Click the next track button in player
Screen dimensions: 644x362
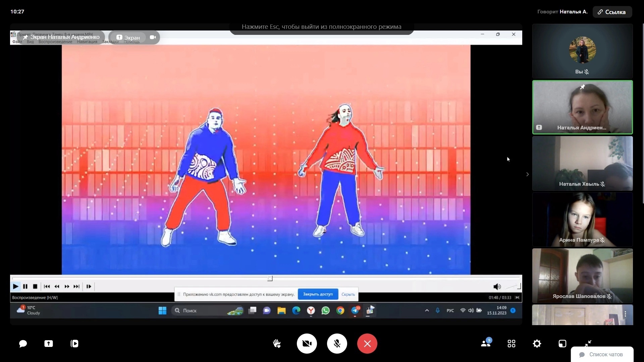(x=76, y=286)
